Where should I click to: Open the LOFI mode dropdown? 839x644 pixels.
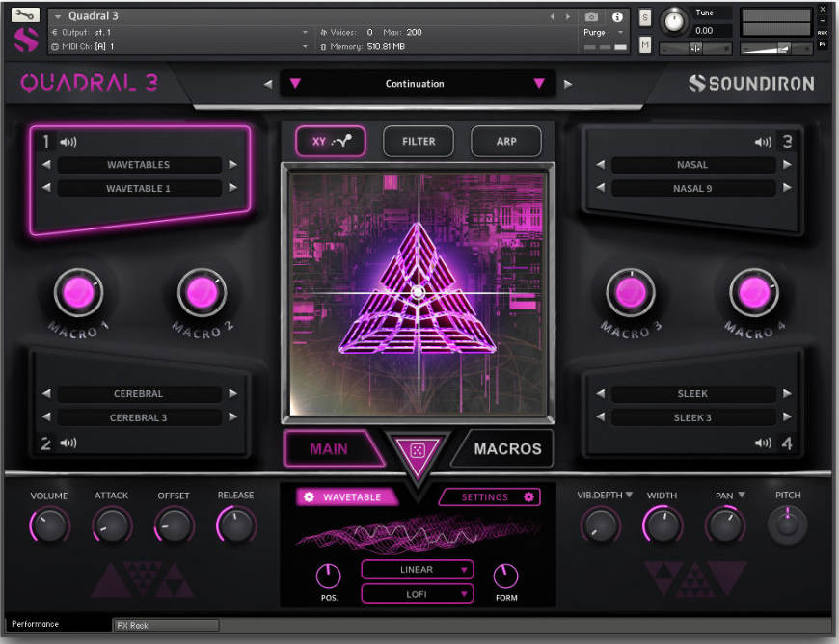coord(417,593)
